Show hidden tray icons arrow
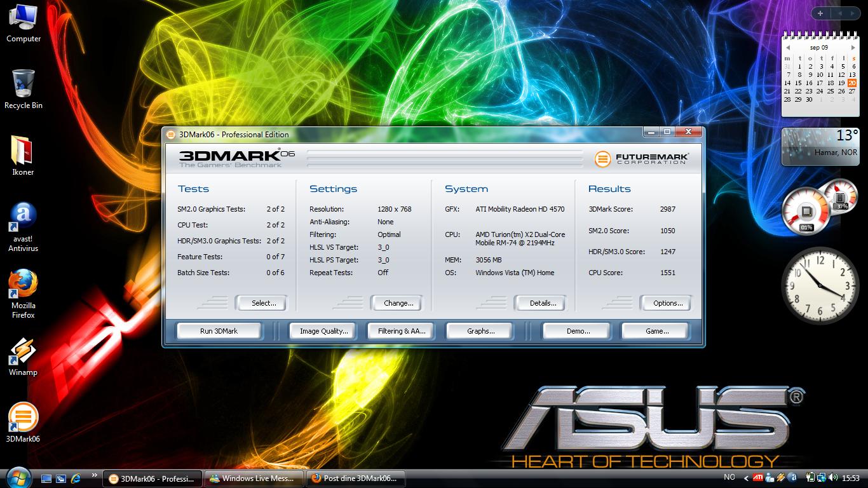The width and height of the screenshot is (868, 488). point(746,478)
